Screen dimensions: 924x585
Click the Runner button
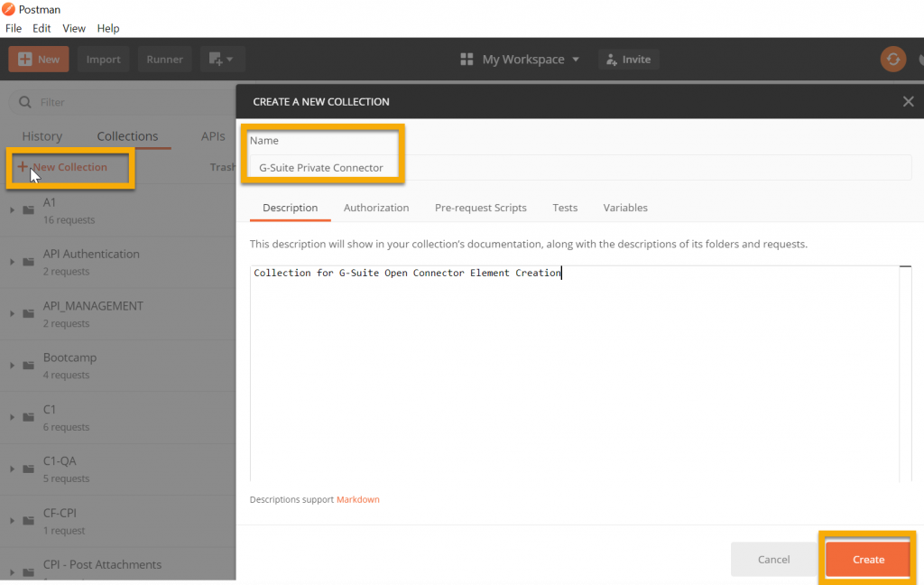tap(164, 59)
